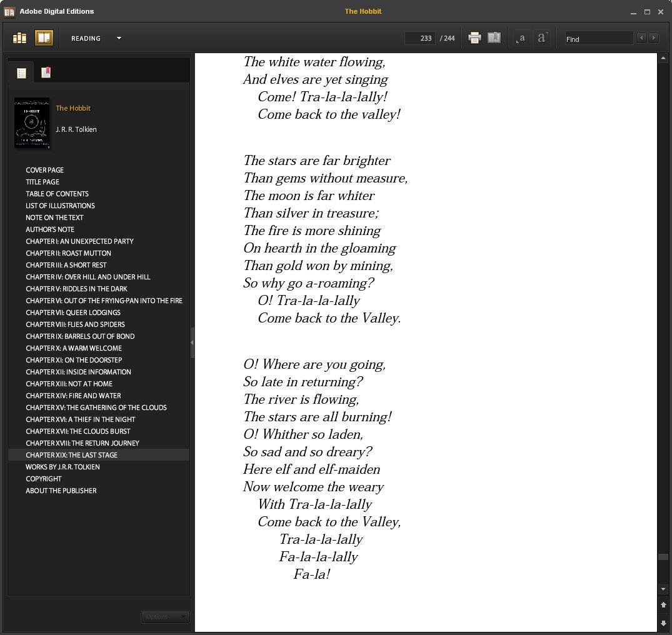This screenshot has height=635, width=672.
Task: Jump to Chapter XIII: Not at Home
Action: coord(69,384)
